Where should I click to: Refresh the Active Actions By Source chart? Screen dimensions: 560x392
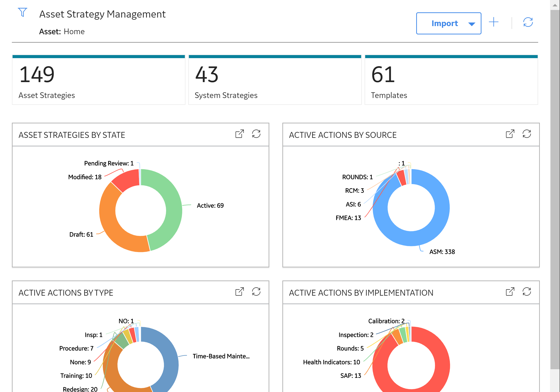(x=527, y=134)
